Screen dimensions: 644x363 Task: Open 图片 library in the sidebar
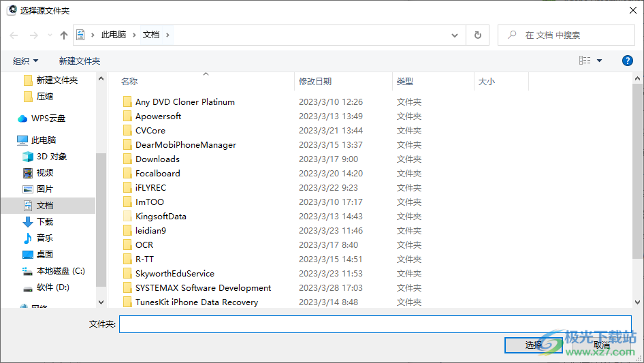tap(44, 189)
